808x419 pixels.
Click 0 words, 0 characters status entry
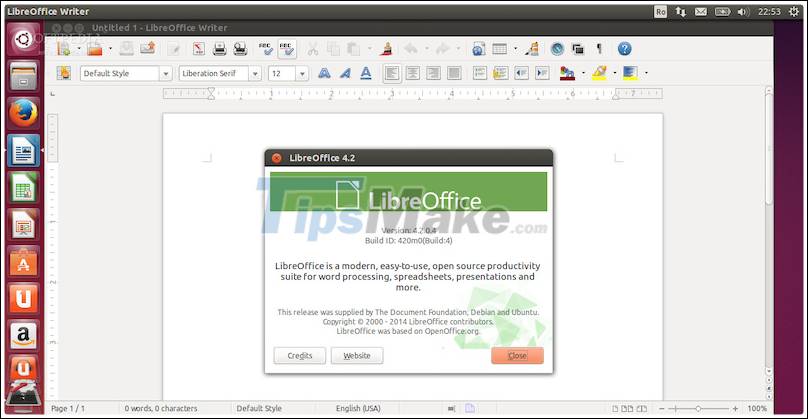(161, 408)
